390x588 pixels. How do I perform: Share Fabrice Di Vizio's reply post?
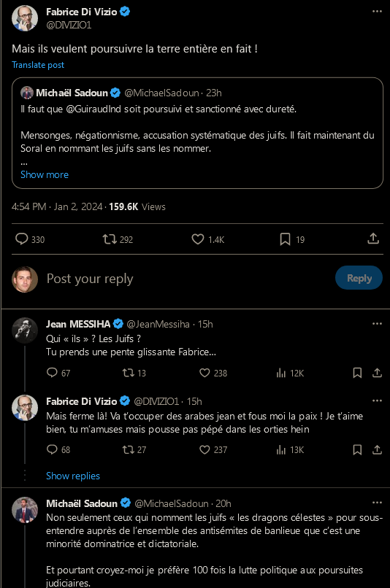click(x=377, y=449)
